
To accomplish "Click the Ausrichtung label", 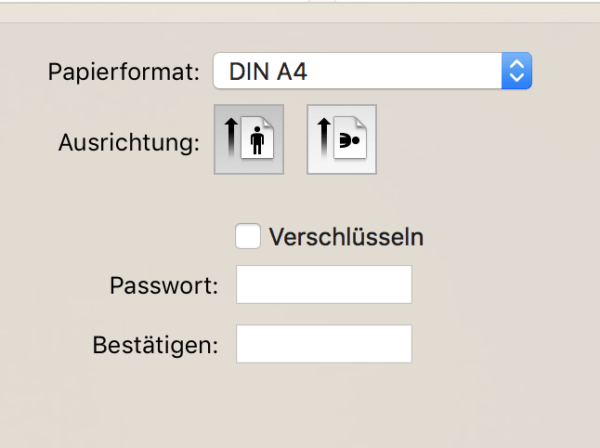I will click(129, 143).
